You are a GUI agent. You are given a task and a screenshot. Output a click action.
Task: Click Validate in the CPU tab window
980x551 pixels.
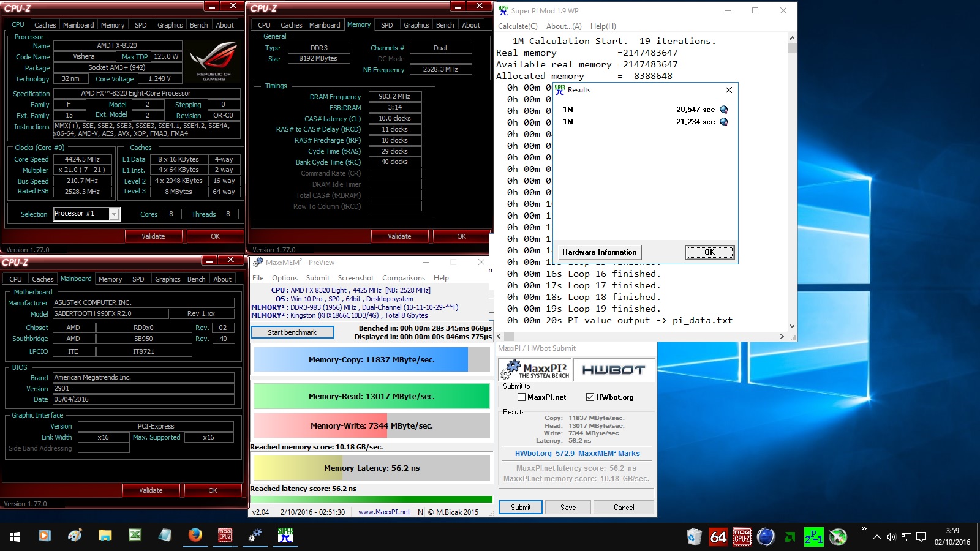(153, 236)
